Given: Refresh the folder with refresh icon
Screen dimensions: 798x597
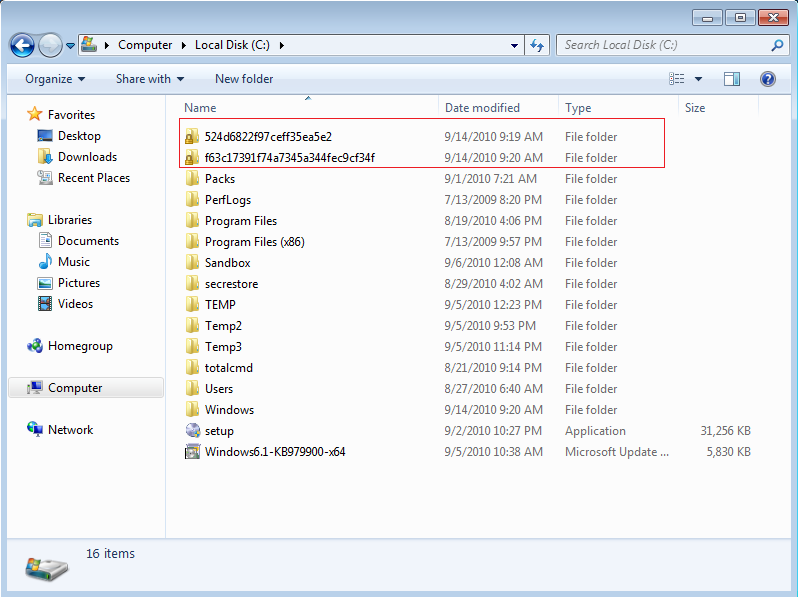Looking at the screenshot, I should click(x=537, y=45).
